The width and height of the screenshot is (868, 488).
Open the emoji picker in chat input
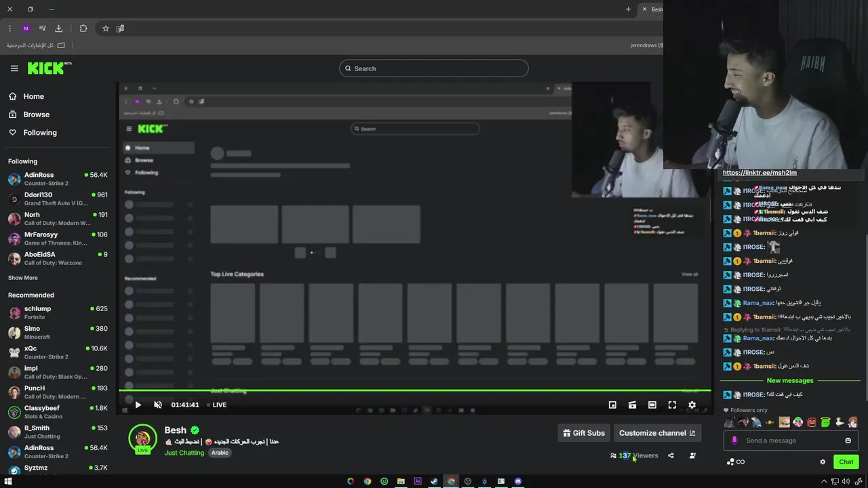848,441
